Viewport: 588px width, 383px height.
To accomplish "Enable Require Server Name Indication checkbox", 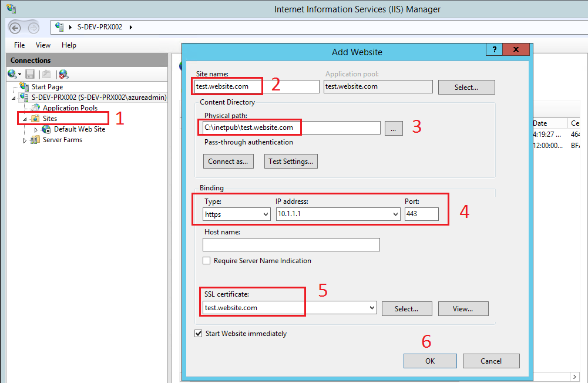I will (207, 261).
